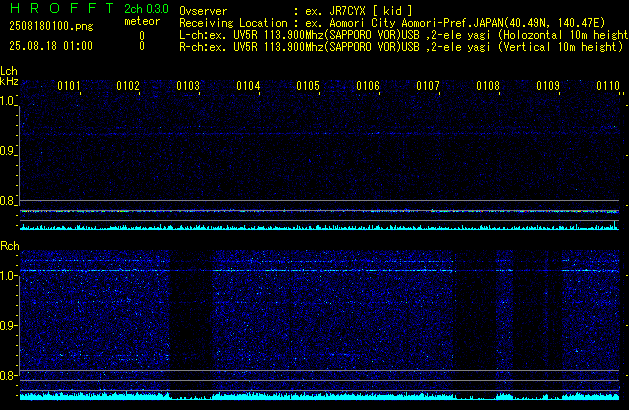Click time marker 0110
The height and width of the screenshot is (410, 629).
(x=608, y=86)
